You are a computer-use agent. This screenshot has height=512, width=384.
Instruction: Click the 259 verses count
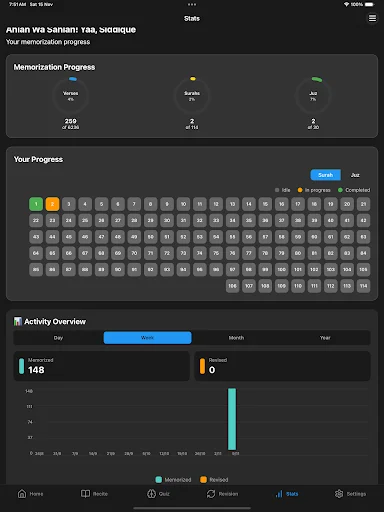[x=70, y=121]
